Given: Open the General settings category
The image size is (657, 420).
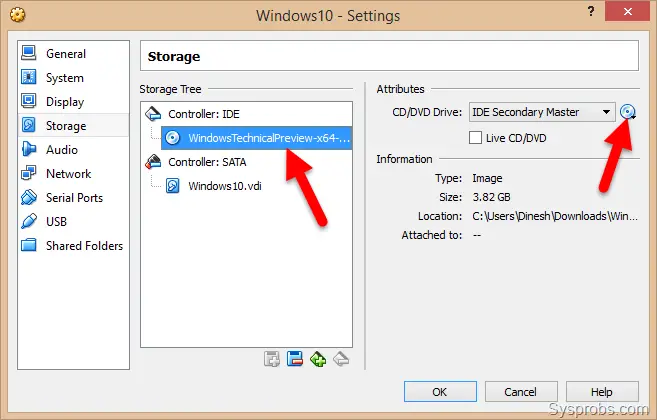Looking at the screenshot, I should pos(66,54).
